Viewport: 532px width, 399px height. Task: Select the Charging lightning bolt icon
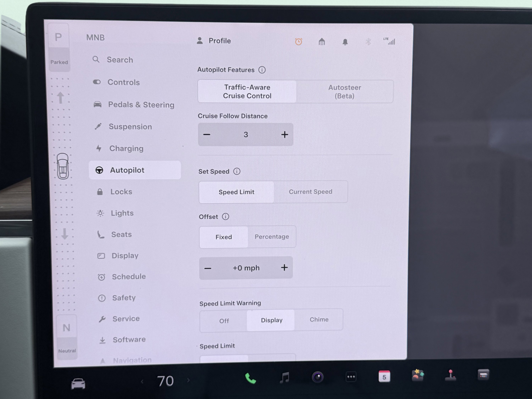(99, 148)
